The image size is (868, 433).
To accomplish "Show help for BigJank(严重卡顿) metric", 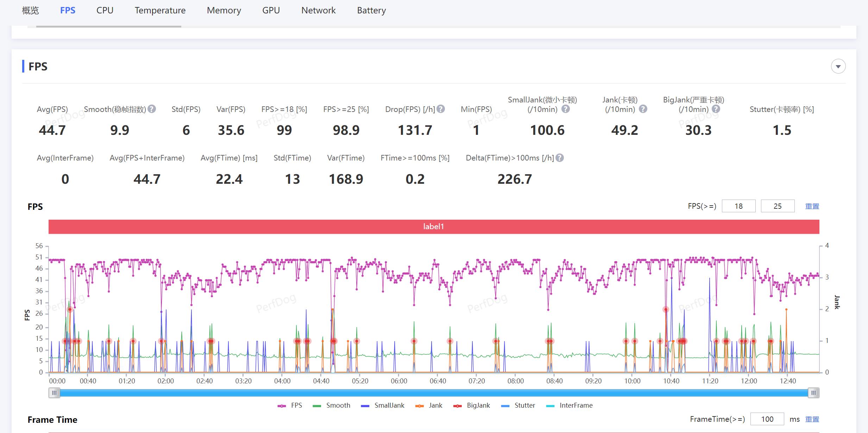I will 716,109.
